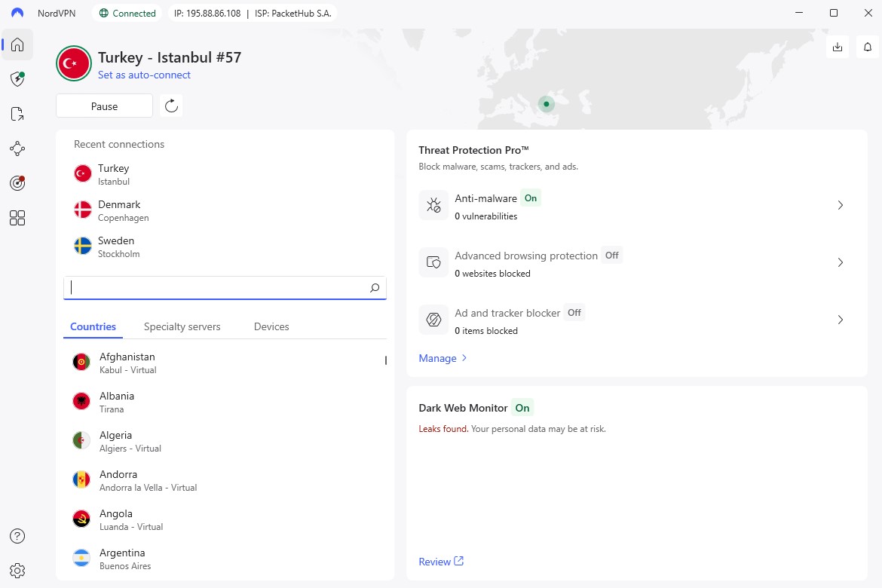882x588 pixels.
Task: Select Denmark Copenhagen from recent connections
Action: pyautogui.click(x=121, y=210)
